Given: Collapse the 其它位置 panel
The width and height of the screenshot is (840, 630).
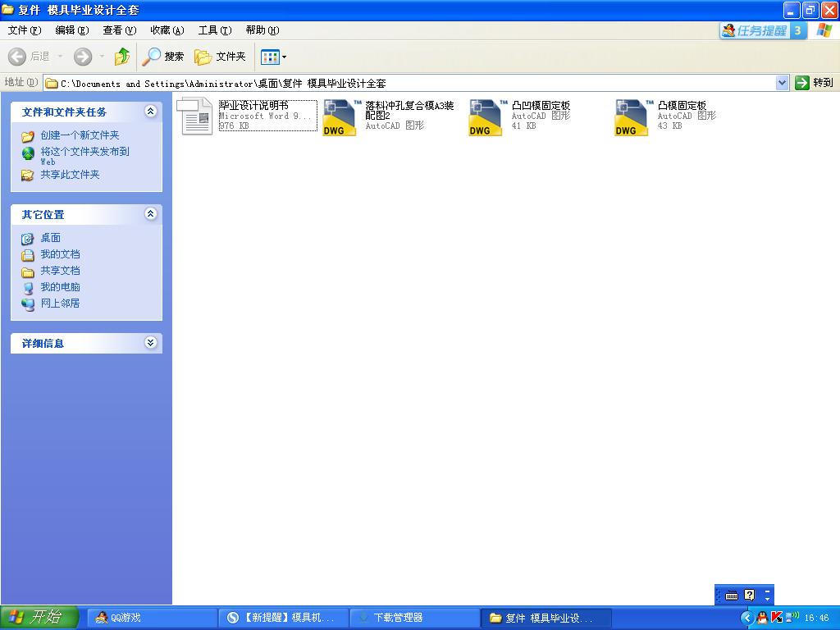Looking at the screenshot, I should click(x=151, y=214).
